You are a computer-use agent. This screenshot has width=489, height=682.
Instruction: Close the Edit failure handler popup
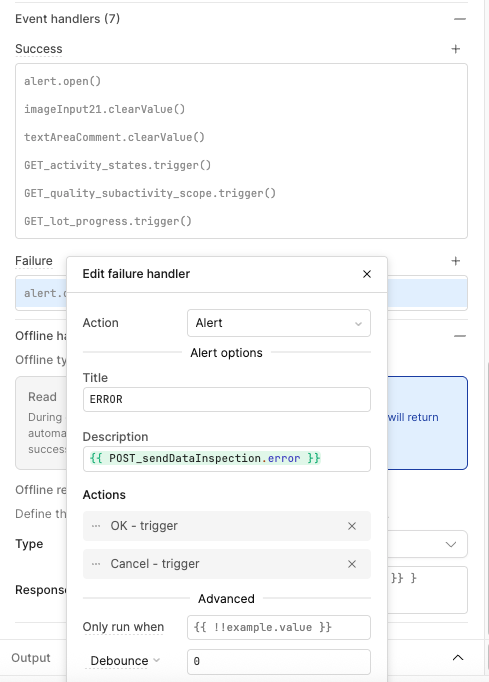point(367,274)
